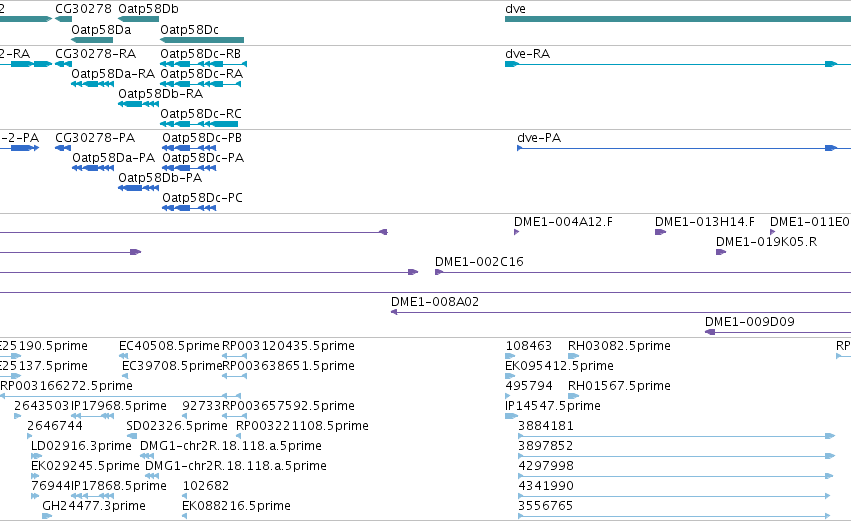The height and width of the screenshot is (521, 851).
Task: Click EST 'RP003221108.5prime'
Action: 302,427
